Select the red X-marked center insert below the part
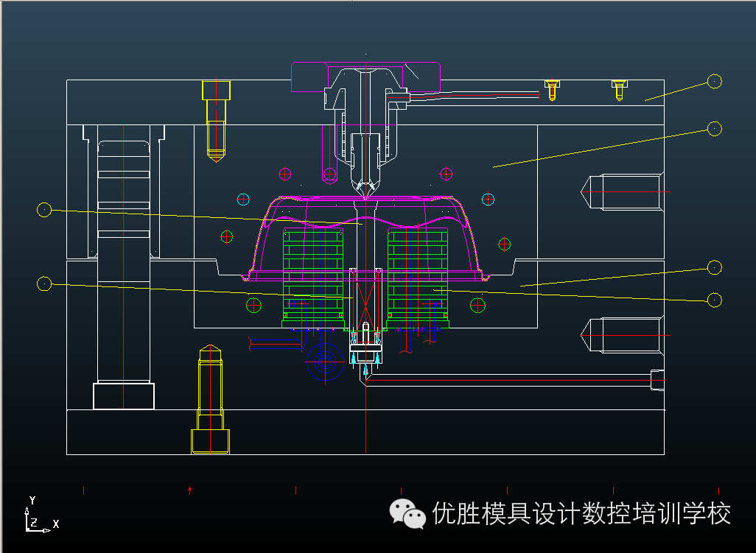This screenshot has height=553, width=756. [x=365, y=306]
